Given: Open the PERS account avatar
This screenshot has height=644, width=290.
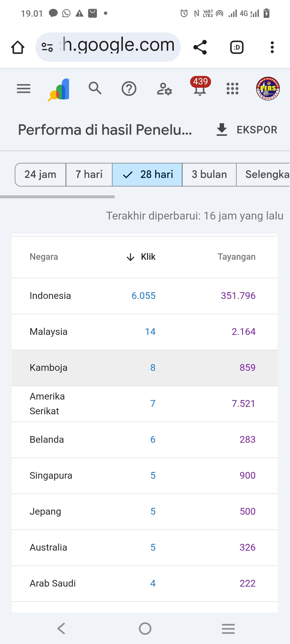Looking at the screenshot, I should 268,89.
